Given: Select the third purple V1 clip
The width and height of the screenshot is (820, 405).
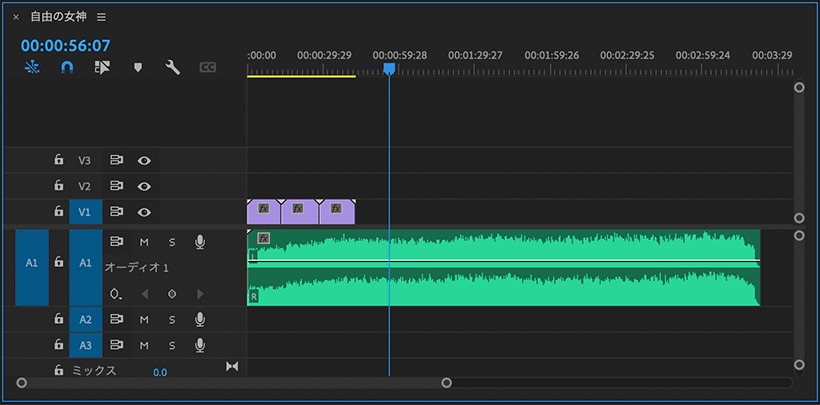Looking at the screenshot, I should [x=338, y=212].
